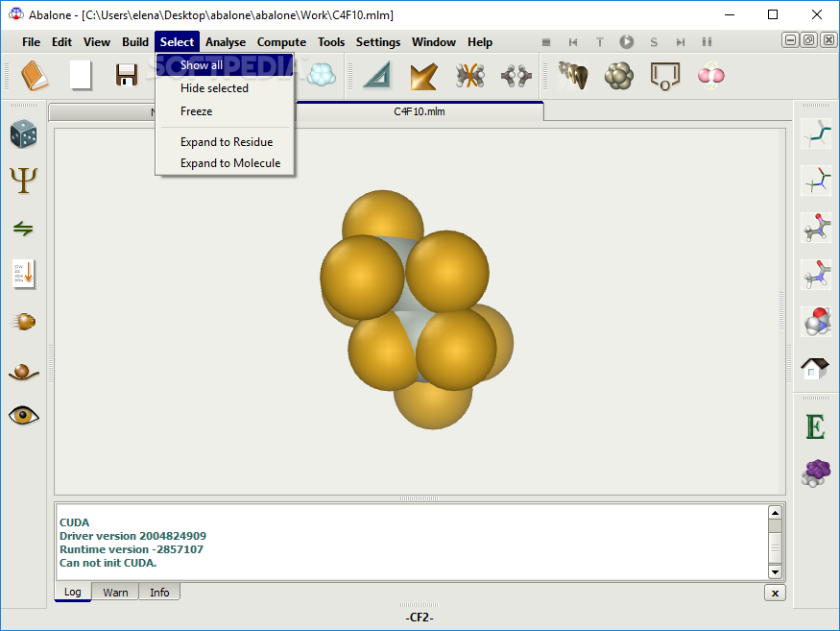Select space-filling sphere display style

pos(816,322)
